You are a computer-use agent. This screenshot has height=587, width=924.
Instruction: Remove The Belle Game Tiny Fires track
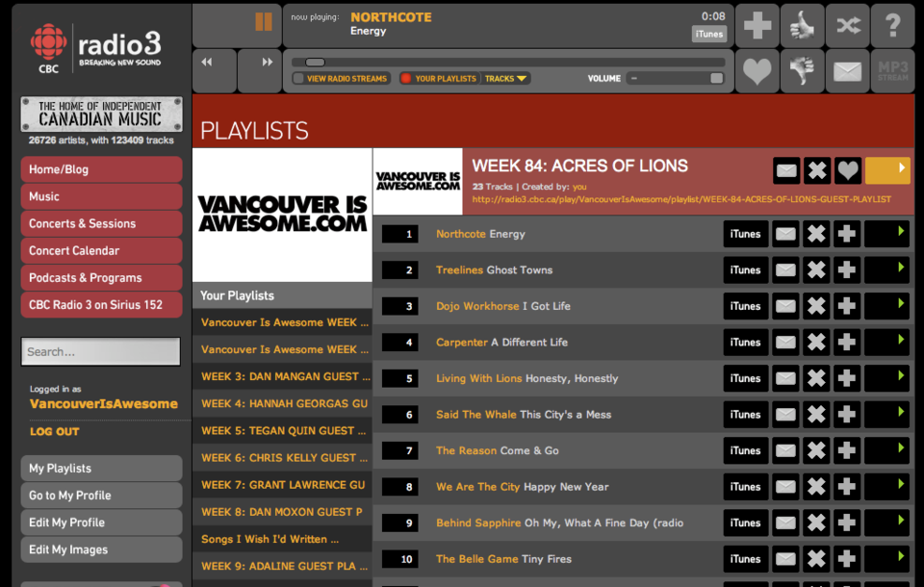[x=816, y=559]
